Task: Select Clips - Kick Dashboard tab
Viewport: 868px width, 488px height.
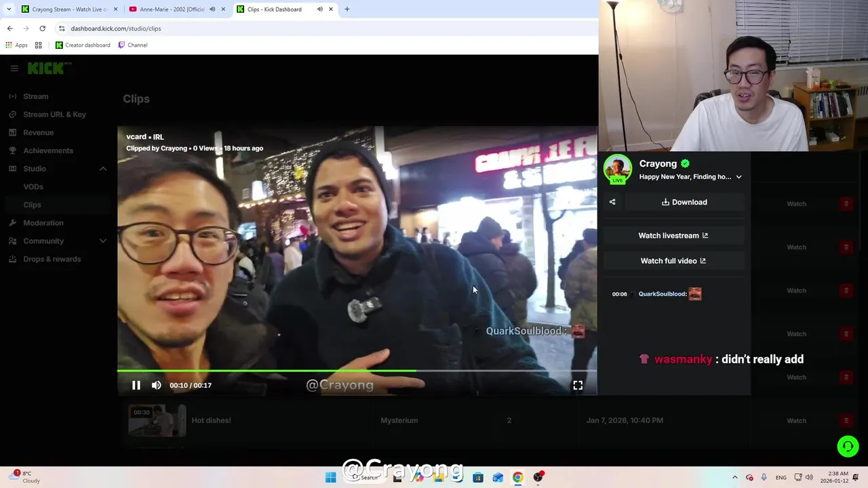Action: click(x=274, y=9)
